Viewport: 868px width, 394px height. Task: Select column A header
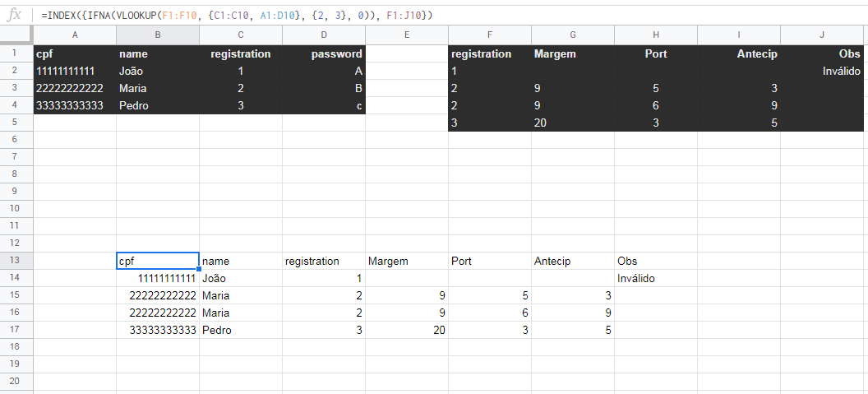point(75,35)
